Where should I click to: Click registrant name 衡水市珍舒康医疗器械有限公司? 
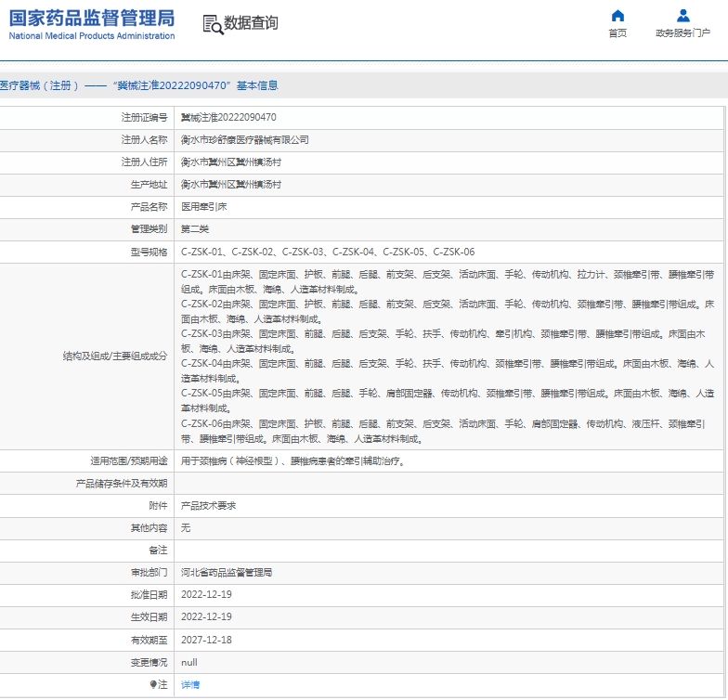(x=245, y=139)
